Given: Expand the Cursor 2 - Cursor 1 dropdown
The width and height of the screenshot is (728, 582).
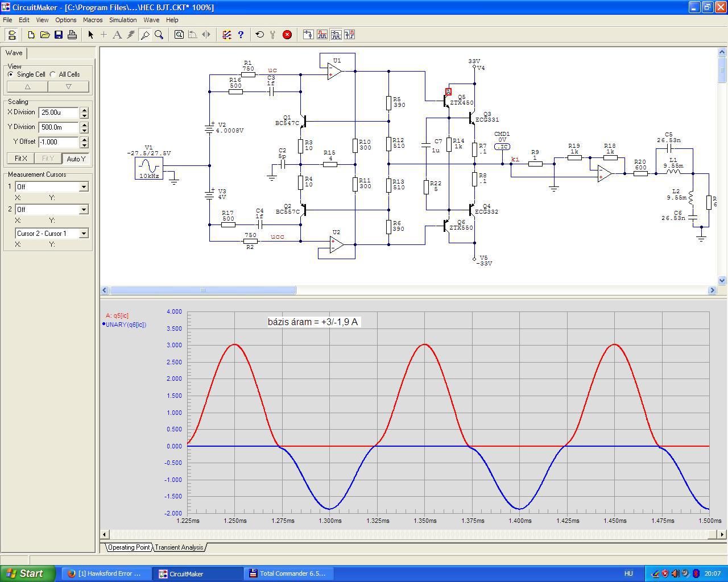Looking at the screenshot, I should 84,234.
